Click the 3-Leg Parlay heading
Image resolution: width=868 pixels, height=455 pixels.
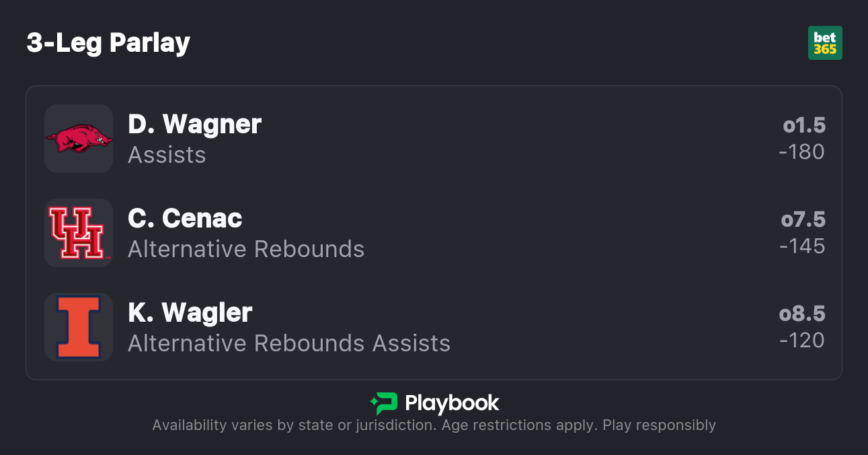point(108,43)
